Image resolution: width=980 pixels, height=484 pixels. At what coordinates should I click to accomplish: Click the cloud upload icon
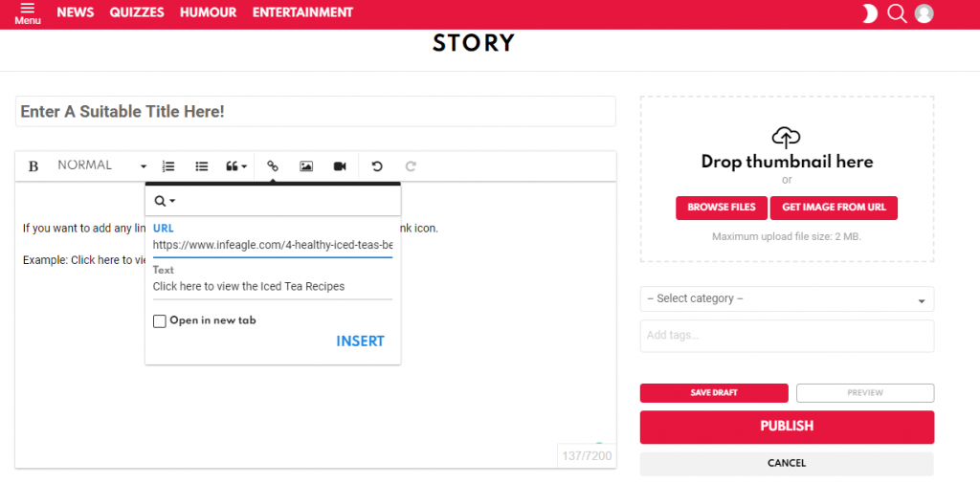click(787, 137)
